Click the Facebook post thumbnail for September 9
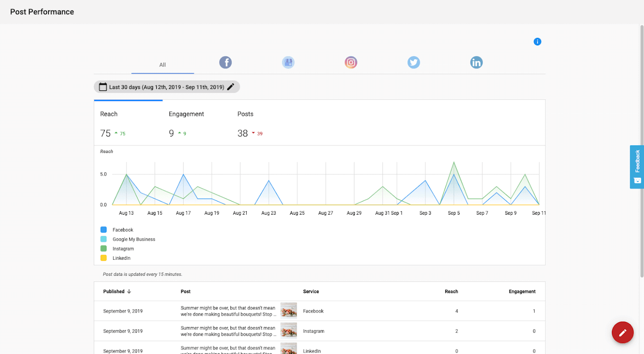This screenshot has height=354, width=644. (x=288, y=311)
